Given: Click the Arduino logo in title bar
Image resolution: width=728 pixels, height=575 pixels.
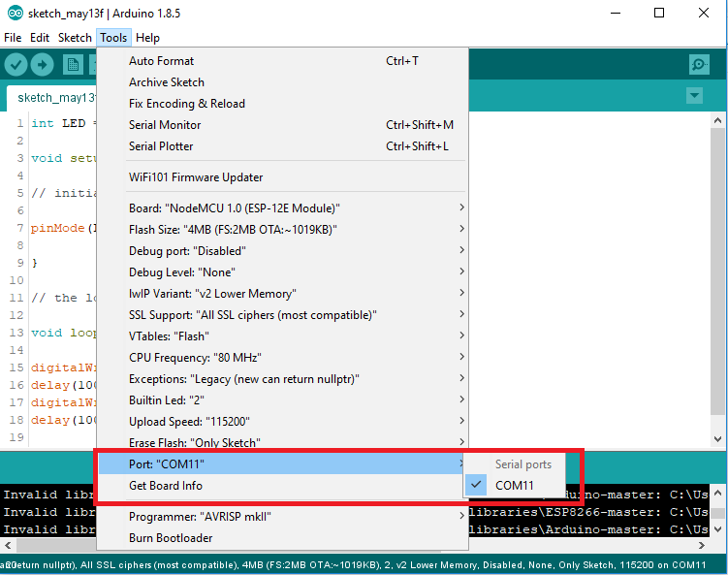Looking at the screenshot, I should [x=16, y=13].
